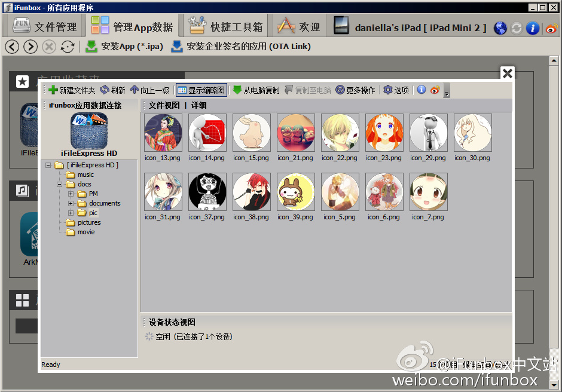Expand the pic folder node
Screen dimensions: 562x392
[x=71, y=213]
